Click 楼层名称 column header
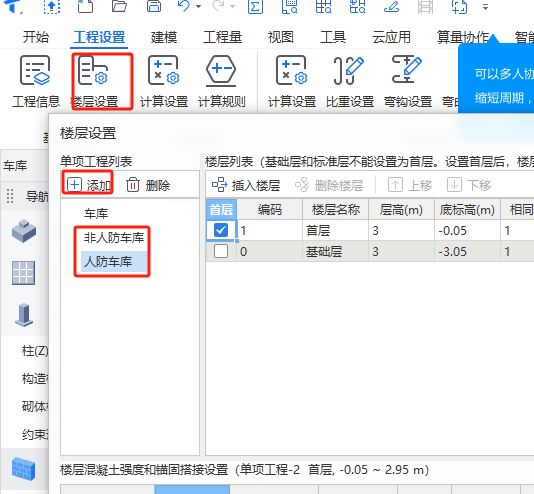 pyautogui.click(x=335, y=209)
